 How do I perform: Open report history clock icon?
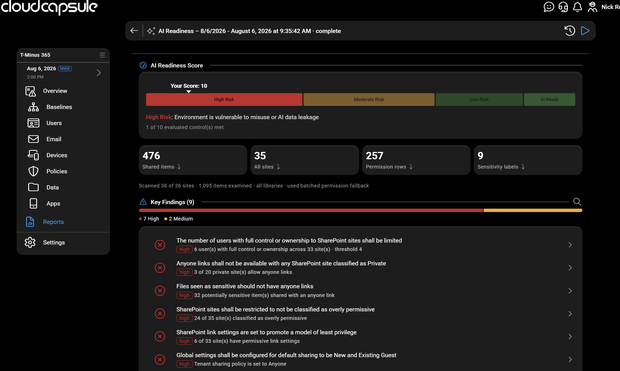click(569, 31)
